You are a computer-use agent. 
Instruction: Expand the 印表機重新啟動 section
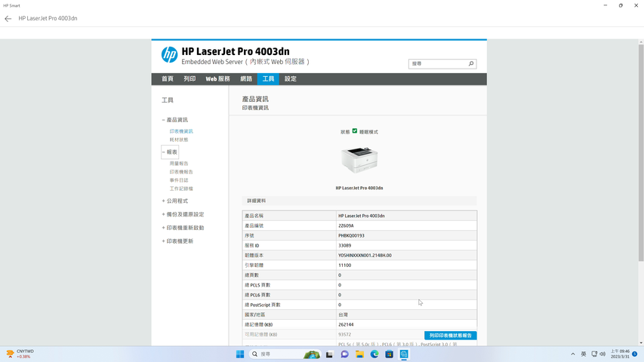[183, 228]
